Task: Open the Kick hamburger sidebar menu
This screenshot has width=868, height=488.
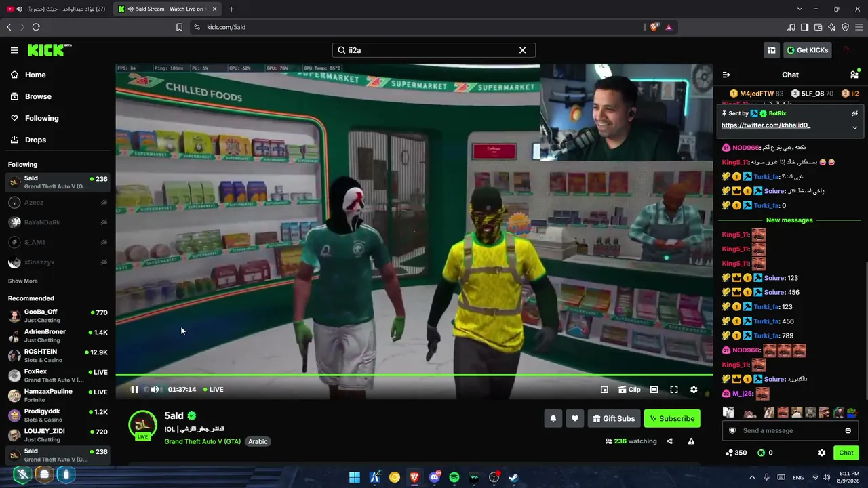Action: point(14,50)
